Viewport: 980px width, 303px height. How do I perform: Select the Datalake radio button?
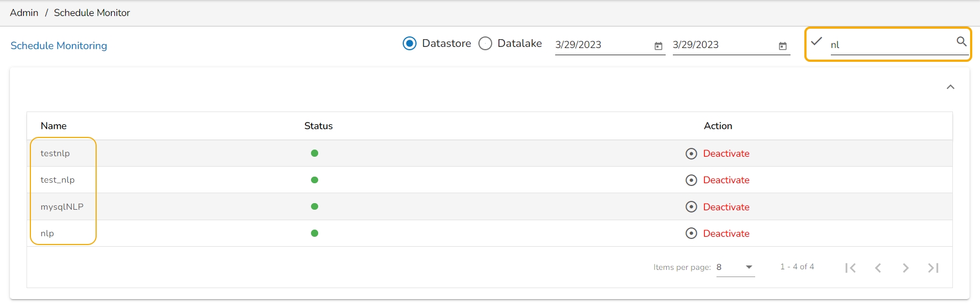pyautogui.click(x=485, y=44)
